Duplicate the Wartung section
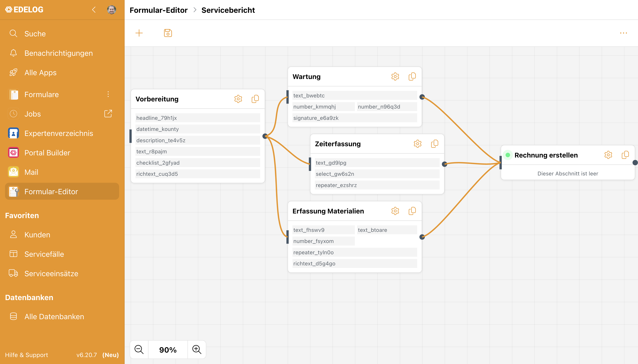This screenshot has height=364, width=638. tap(412, 77)
